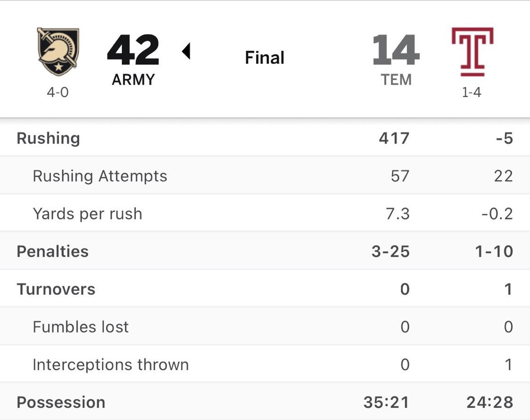Click Army's 4-0 record
530x420 pixels.
click(x=57, y=92)
